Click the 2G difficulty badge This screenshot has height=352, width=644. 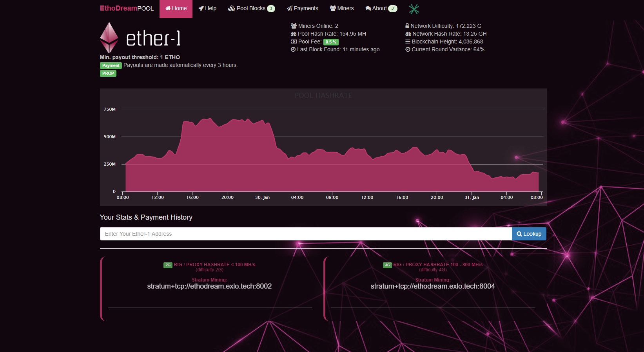(168, 265)
